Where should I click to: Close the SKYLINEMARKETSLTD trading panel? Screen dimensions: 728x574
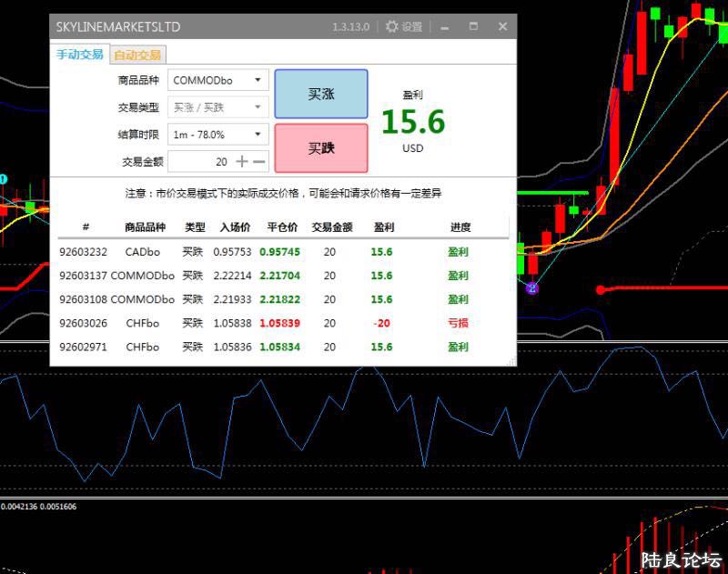(x=502, y=27)
